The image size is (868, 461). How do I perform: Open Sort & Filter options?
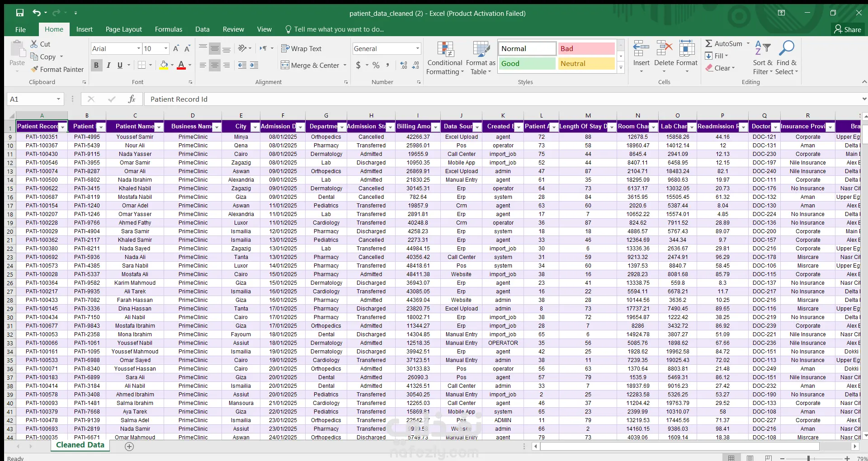point(763,58)
